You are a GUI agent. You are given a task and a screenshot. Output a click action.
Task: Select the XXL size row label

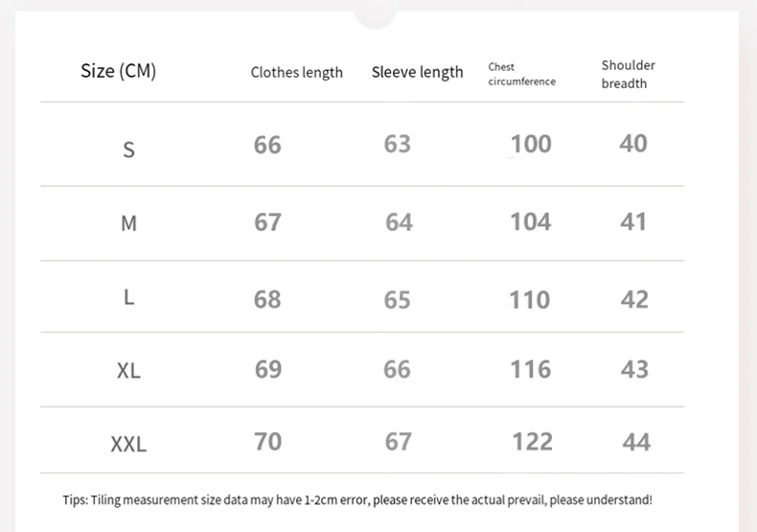(x=128, y=445)
